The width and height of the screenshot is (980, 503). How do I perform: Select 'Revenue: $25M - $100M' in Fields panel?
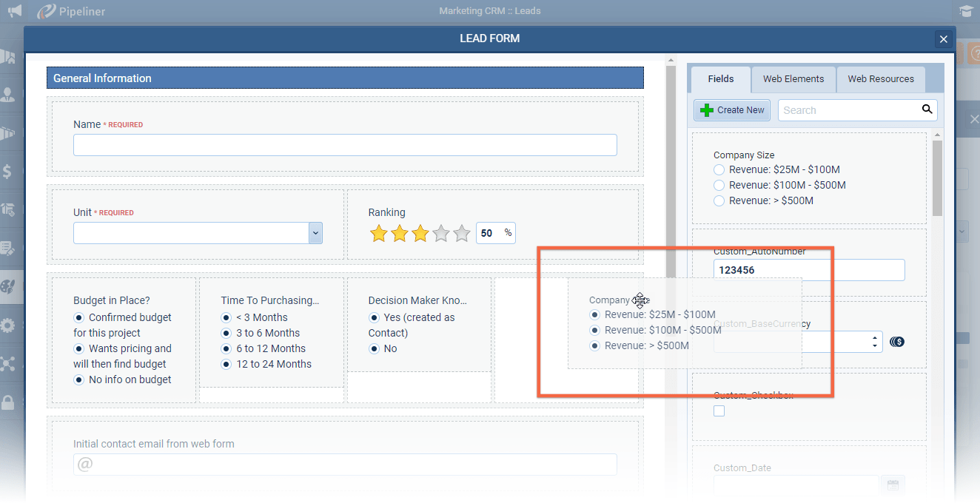coord(719,170)
